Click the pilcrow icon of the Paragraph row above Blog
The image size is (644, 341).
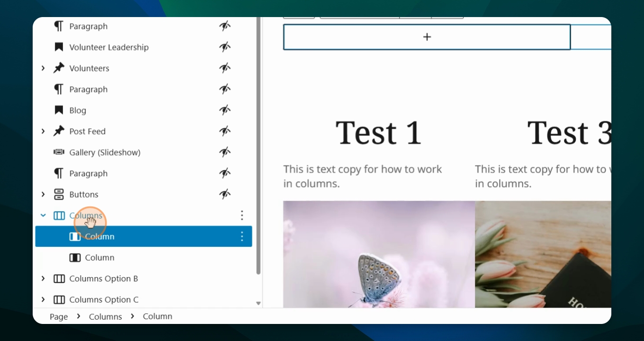coord(59,89)
